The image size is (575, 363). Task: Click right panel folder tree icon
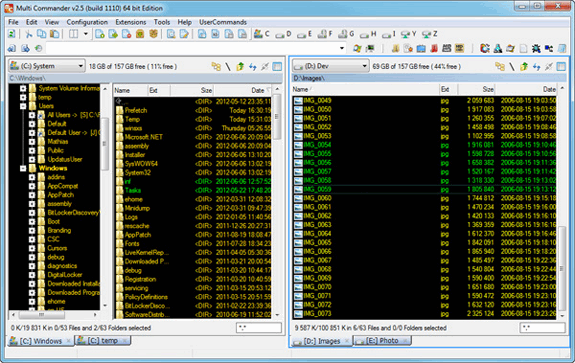(x=500, y=66)
